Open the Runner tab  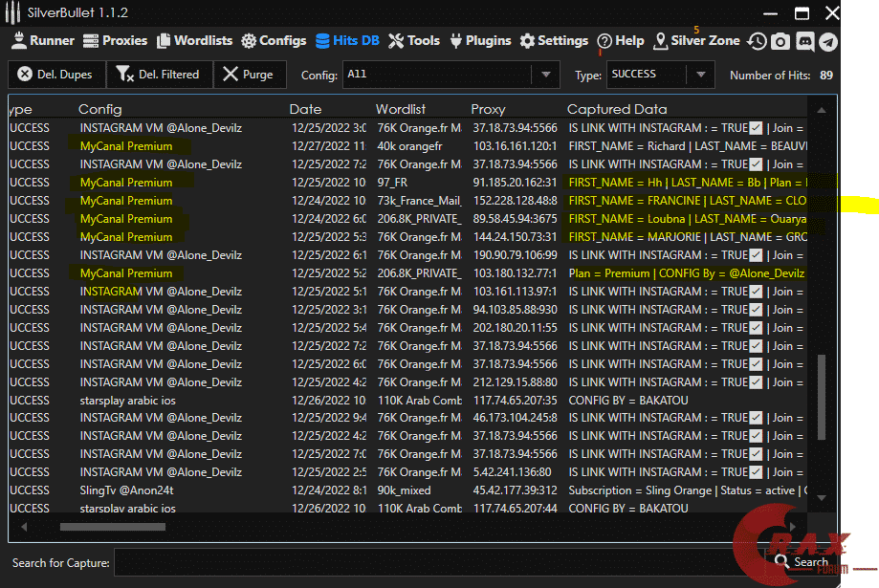tap(42, 41)
